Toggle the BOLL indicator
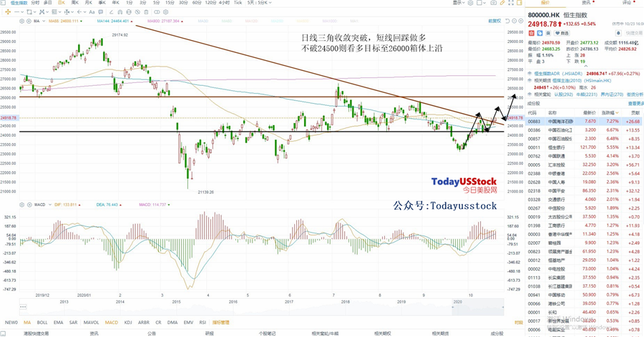 point(42,323)
